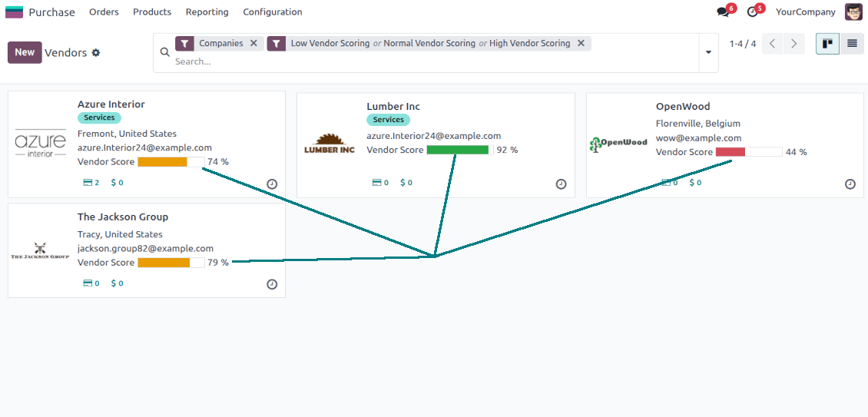This screenshot has width=868, height=417.
Task: Switch to List view
Action: point(852,44)
